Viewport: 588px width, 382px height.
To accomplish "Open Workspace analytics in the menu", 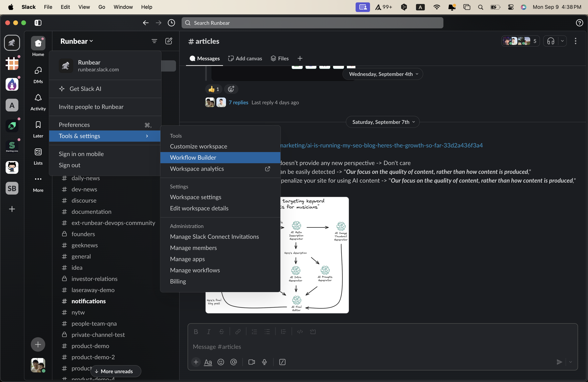I will tap(220, 169).
